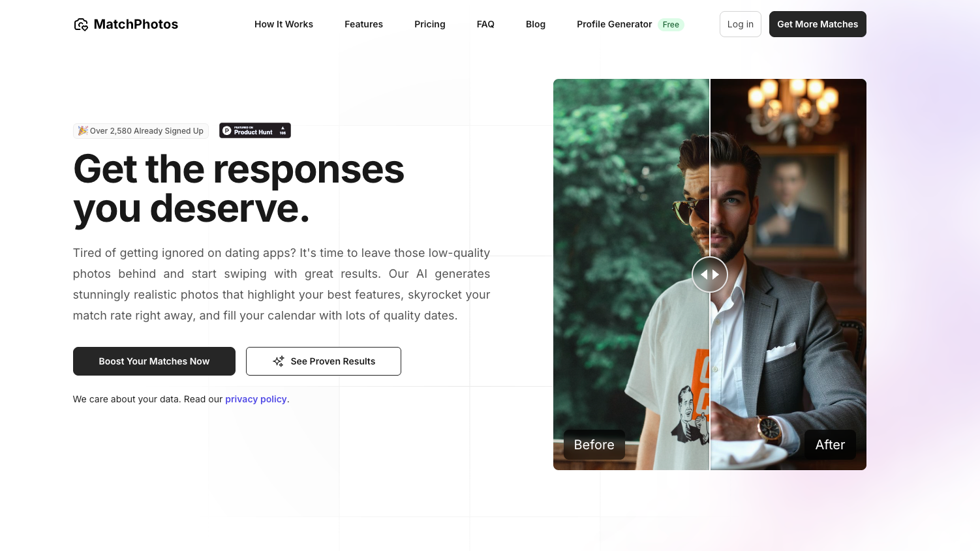Open the Pricing page link
980x551 pixels.
(x=430, y=24)
